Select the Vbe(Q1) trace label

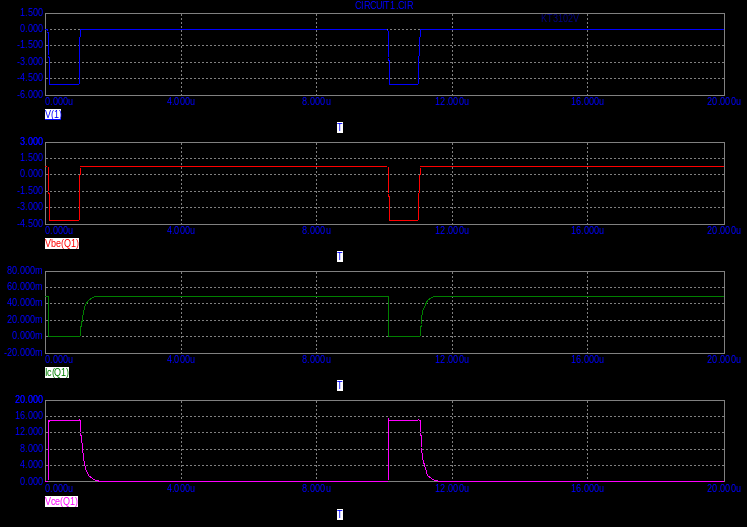point(62,243)
